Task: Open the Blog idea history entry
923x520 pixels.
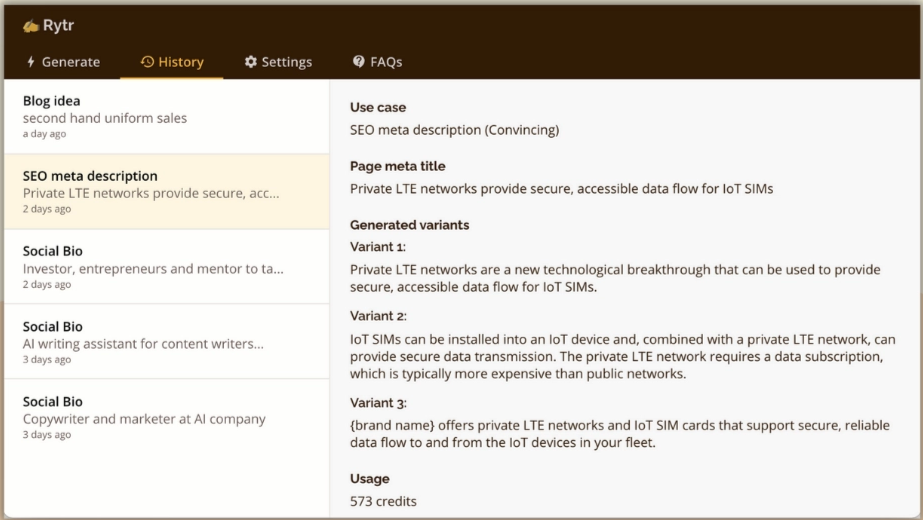Action: click(167, 117)
